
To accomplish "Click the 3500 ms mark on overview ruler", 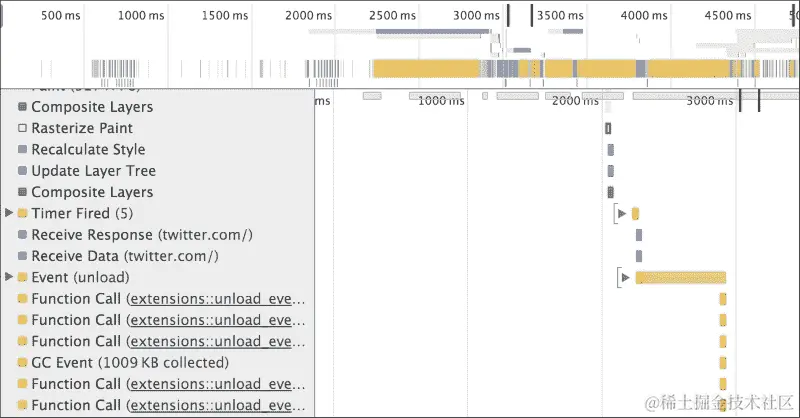I will click(x=560, y=15).
